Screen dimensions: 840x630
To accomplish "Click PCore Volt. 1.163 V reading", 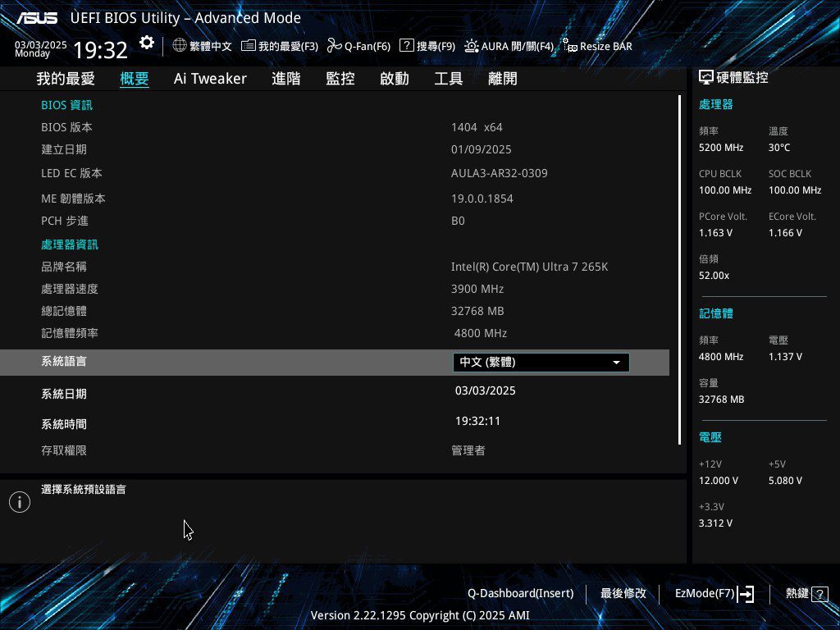I will click(x=715, y=232).
